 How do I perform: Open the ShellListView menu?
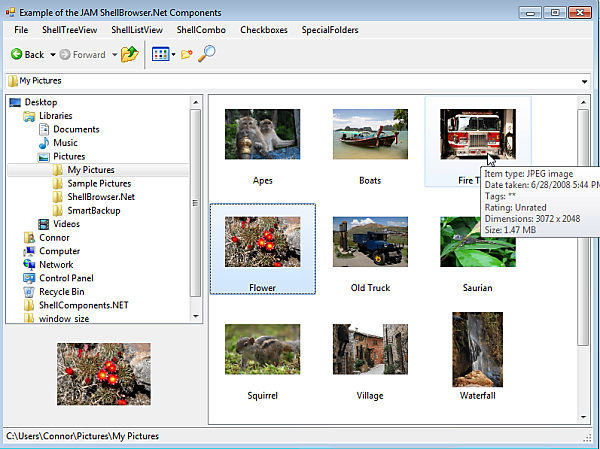(137, 30)
